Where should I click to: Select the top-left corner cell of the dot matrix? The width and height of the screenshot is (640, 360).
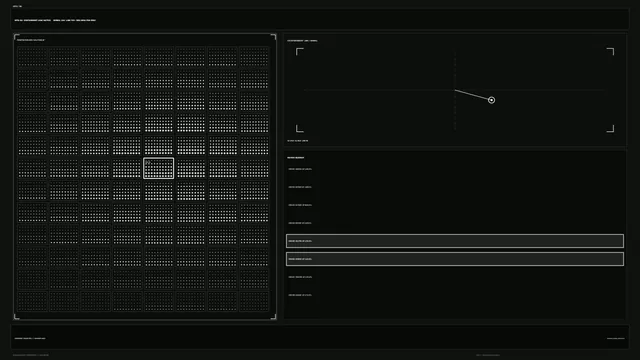[32, 57]
